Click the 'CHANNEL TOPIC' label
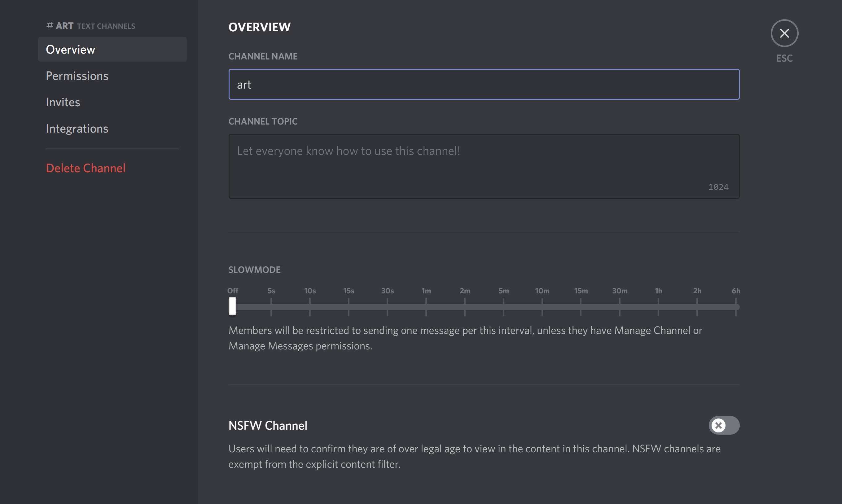 263,121
